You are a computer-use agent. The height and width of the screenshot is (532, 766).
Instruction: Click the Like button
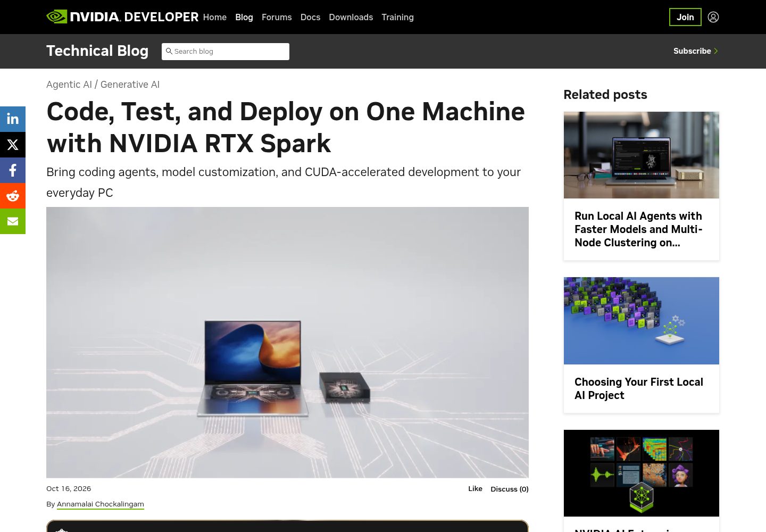tap(475, 488)
